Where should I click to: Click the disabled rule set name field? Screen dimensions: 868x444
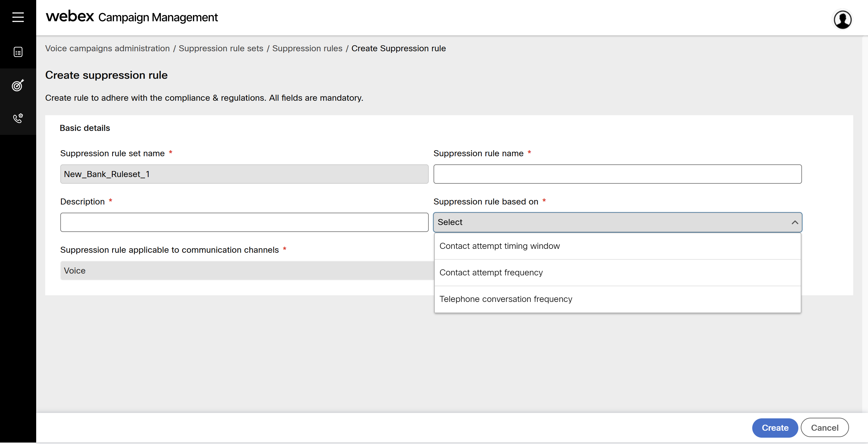tap(244, 174)
